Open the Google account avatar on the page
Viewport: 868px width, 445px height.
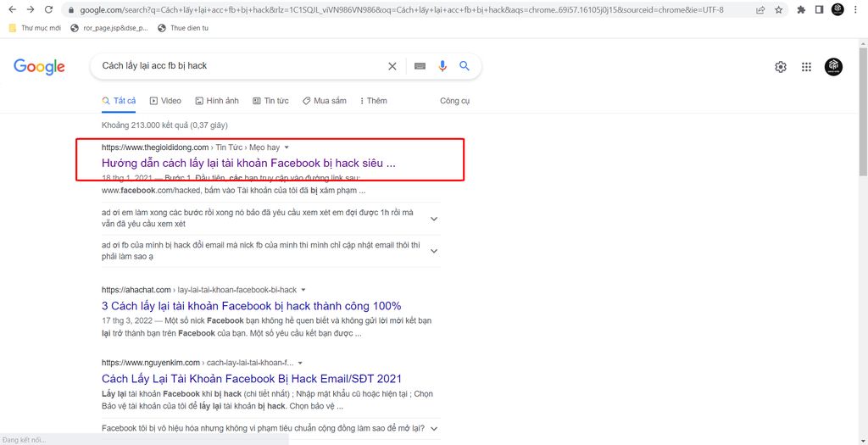coord(834,67)
